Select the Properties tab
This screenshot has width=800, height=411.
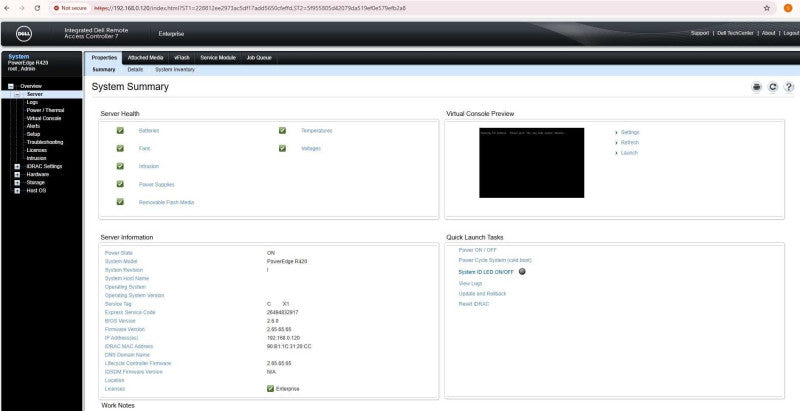pos(104,58)
